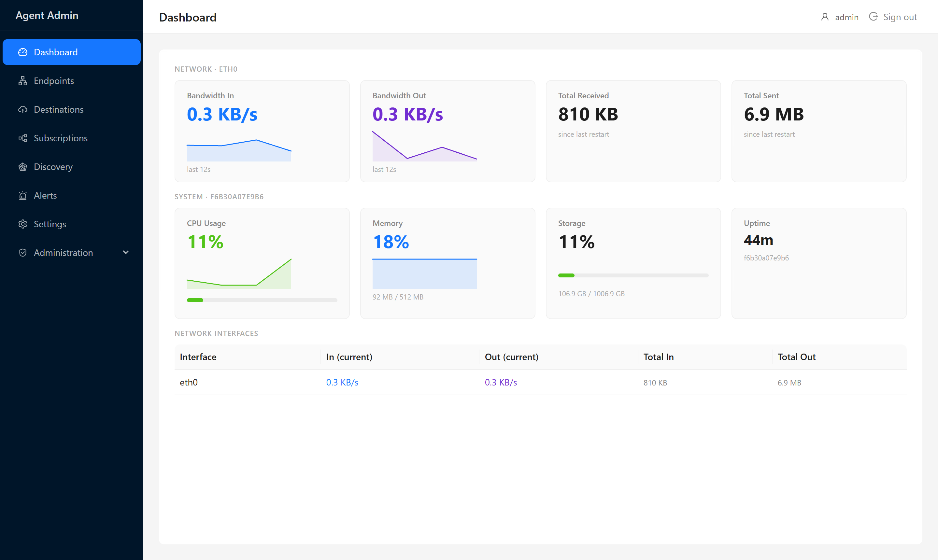Navigate to Subscriptions
This screenshot has width=938, height=560.
[72, 138]
